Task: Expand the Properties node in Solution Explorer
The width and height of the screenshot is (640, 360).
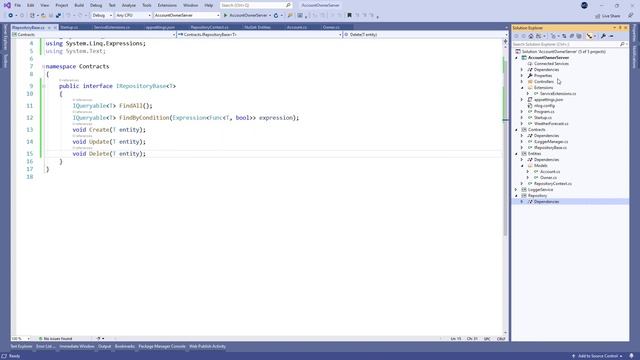Action: point(522,76)
